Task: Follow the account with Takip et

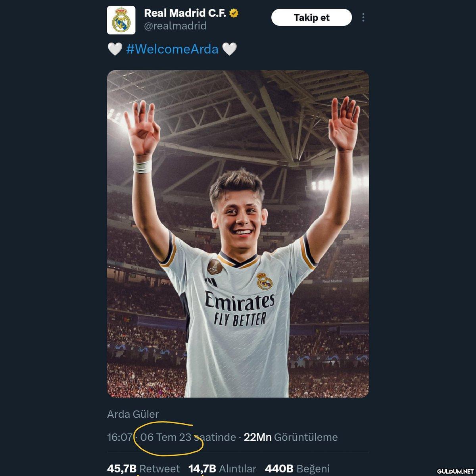Action: point(311,17)
